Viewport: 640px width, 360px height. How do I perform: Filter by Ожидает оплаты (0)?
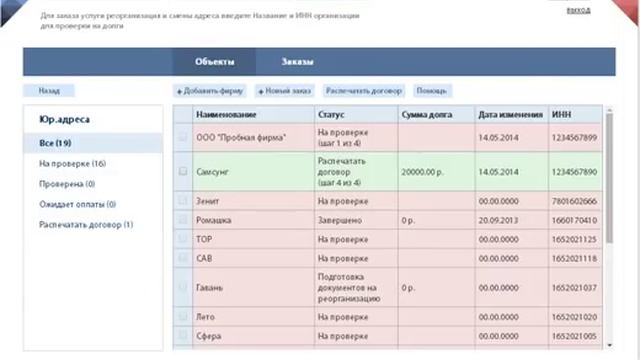click(78, 204)
